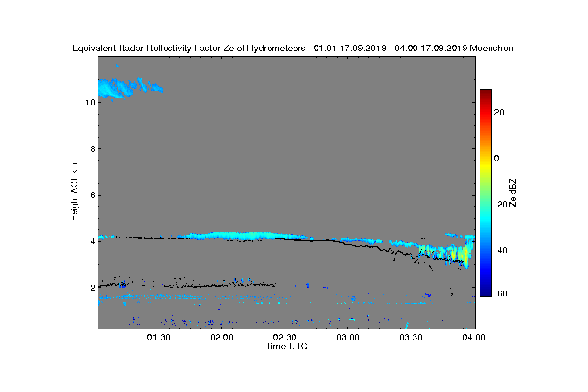Click the colorbar value -60
Screen dimensions: 588x392
pyautogui.click(x=501, y=294)
